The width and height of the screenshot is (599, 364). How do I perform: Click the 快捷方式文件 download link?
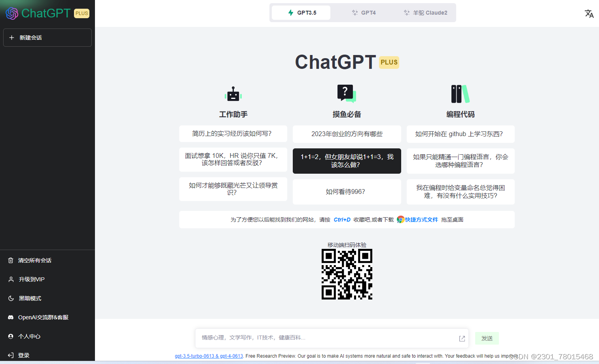pyautogui.click(x=421, y=220)
